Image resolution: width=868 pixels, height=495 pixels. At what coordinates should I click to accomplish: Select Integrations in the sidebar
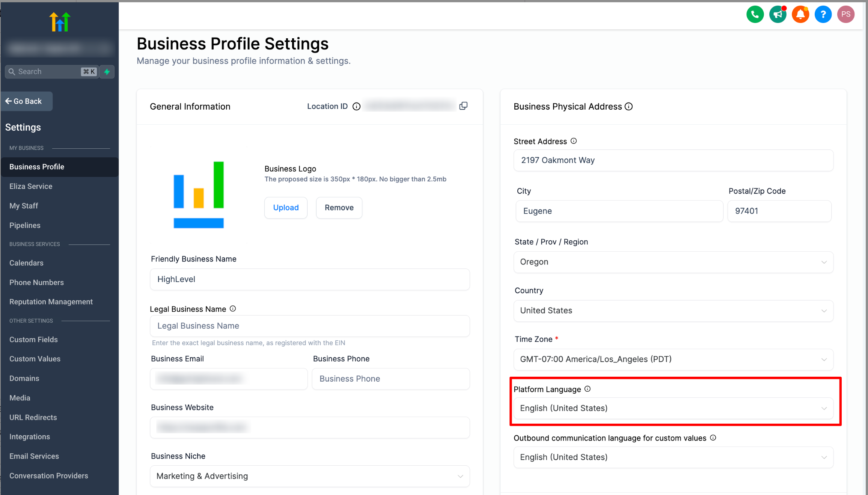(30, 437)
